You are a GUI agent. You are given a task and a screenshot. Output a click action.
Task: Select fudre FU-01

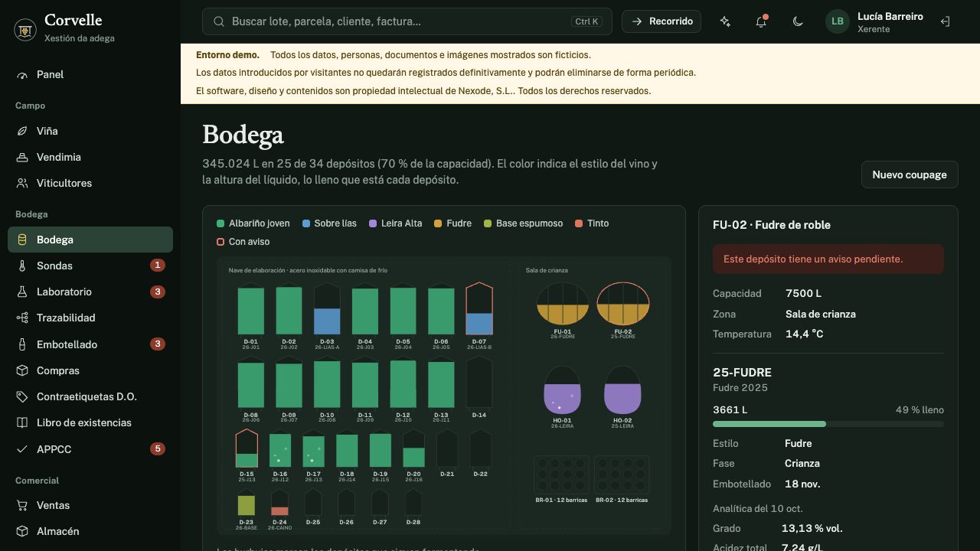563,311
